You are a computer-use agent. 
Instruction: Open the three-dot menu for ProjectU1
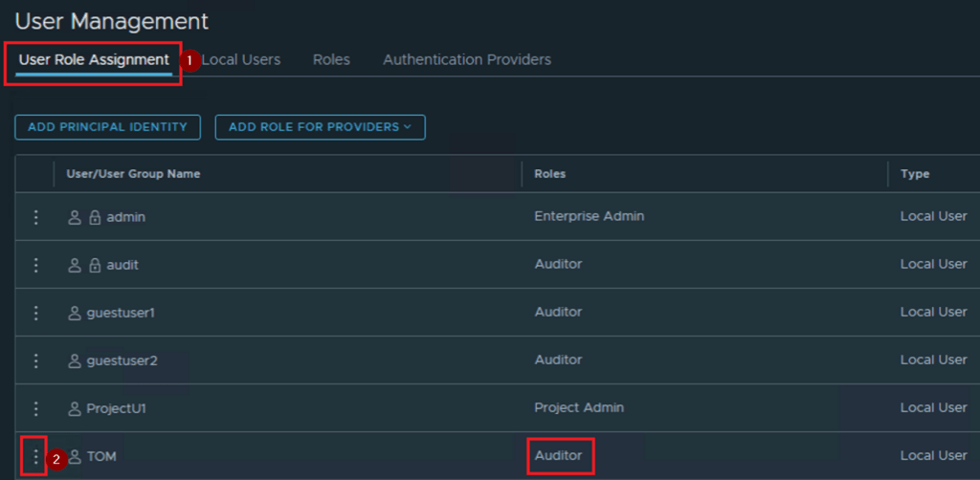35,408
